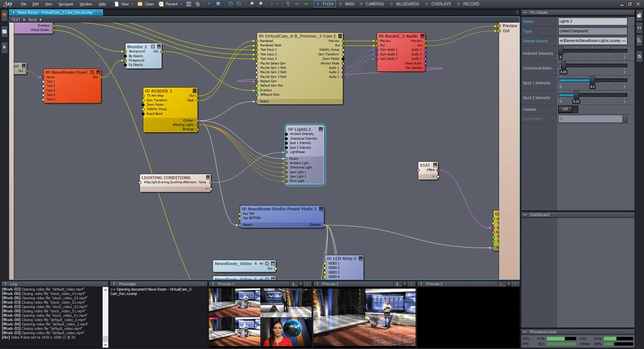Open the New dropdown arrow
This screenshot has width=644, height=349.
pos(132,4)
